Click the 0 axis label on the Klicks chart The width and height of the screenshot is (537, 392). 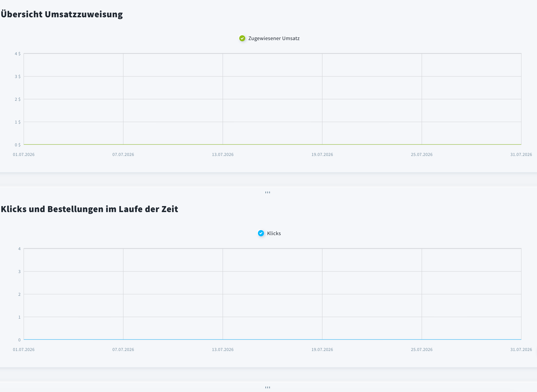(19, 340)
